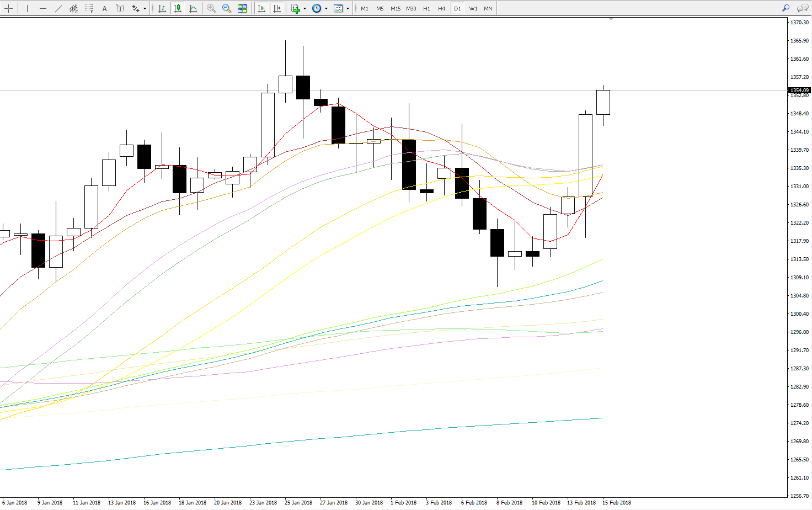Pick the Fibonacci retracement tool

tap(89, 8)
